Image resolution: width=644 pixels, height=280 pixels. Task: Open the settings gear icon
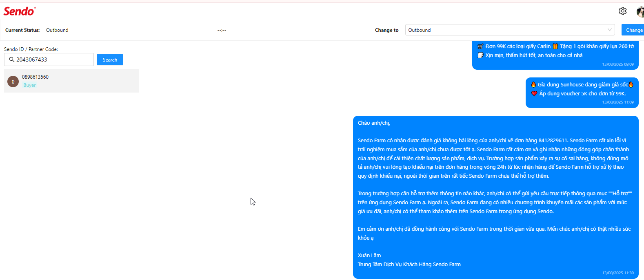622,11
